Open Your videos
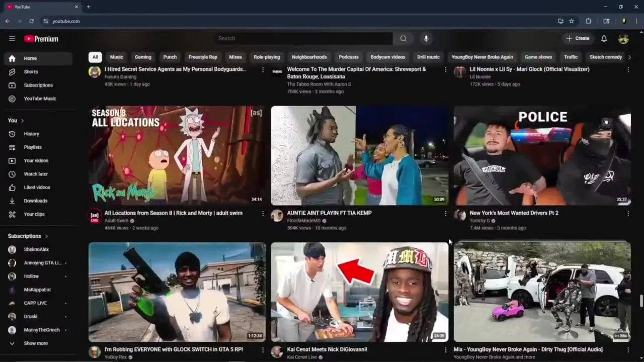The height and width of the screenshot is (362, 644). (38, 160)
